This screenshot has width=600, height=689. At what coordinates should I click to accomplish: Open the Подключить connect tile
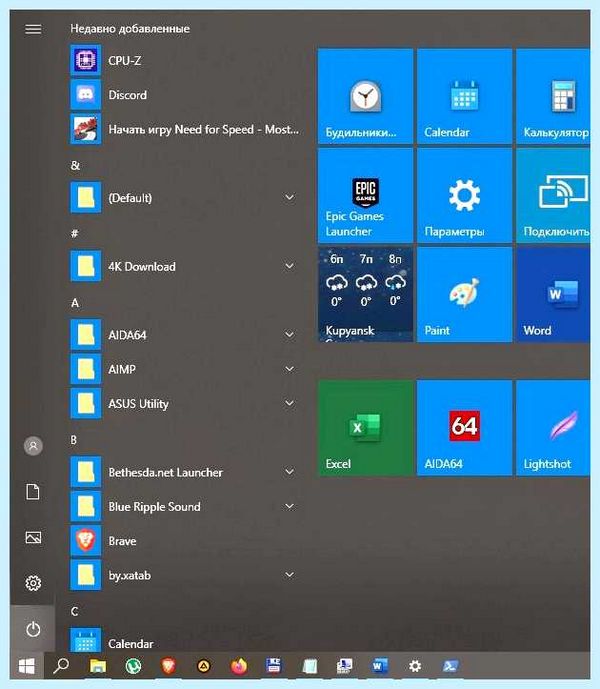click(553, 195)
